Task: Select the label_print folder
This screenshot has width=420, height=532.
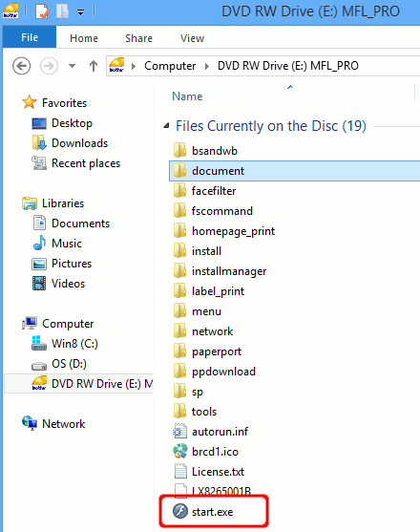Action: (208, 291)
